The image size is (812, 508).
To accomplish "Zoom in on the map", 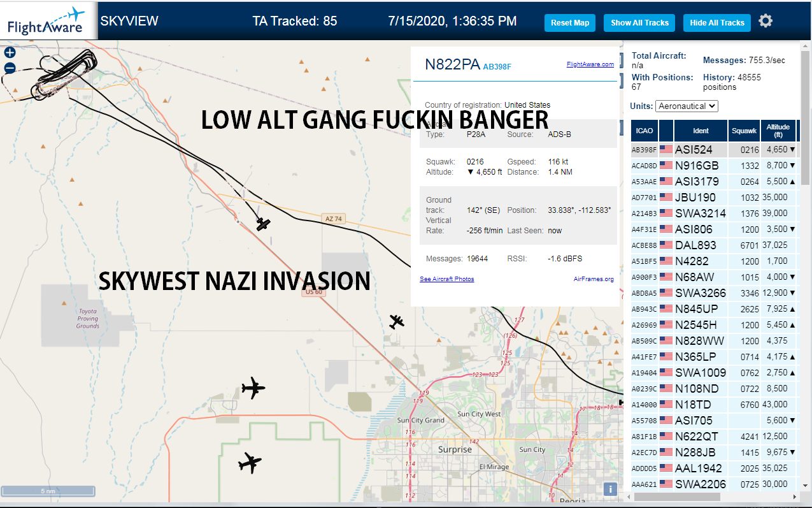I will 10,53.
